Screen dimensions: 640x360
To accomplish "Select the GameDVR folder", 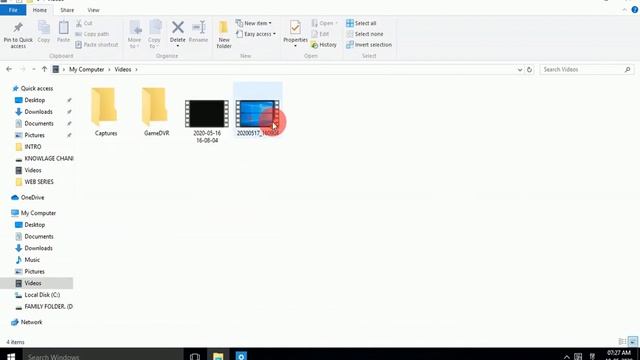I will click(x=156, y=111).
